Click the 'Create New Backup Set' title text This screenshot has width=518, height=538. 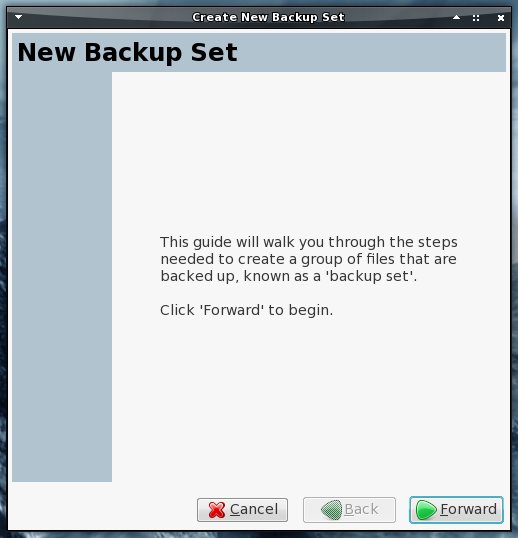[x=268, y=17]
